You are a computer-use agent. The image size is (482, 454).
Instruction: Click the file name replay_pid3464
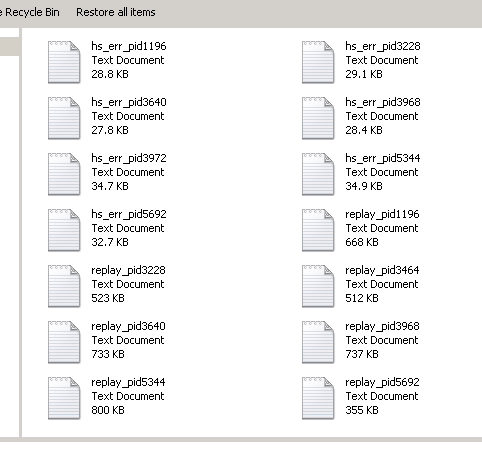click(x=382, y=270)
